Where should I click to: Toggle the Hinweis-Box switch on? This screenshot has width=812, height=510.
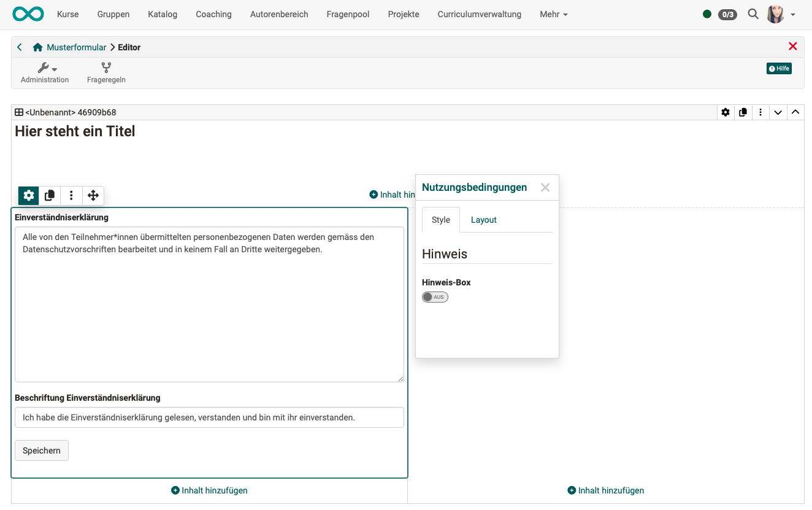point(435,297)
